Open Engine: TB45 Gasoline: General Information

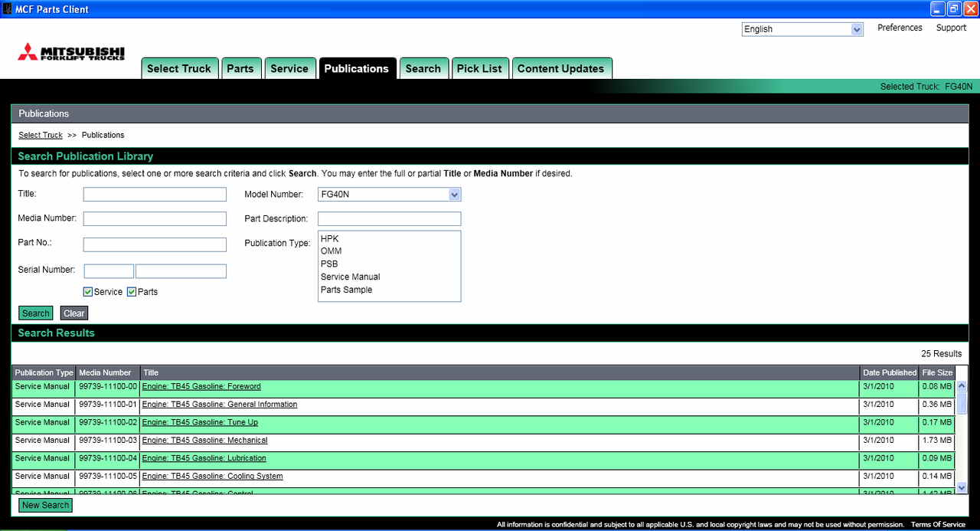coord(220,405)
